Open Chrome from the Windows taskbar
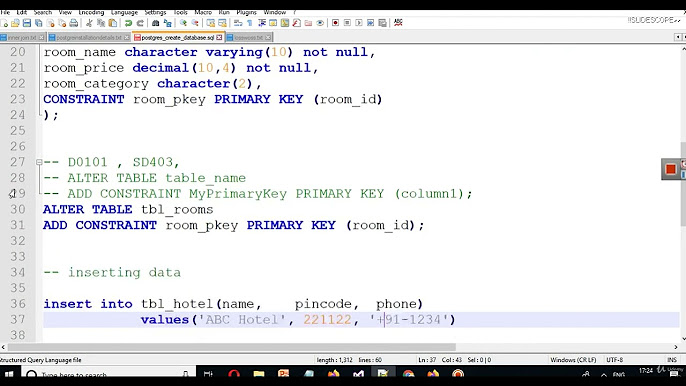Viewport: 686px width, 386px height. pyautogui.click(x=409, y=374)
